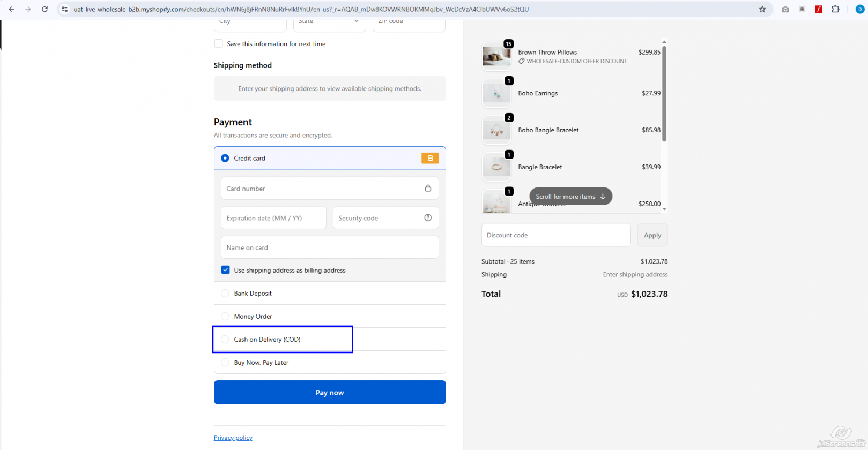Click the lock icon in card number field
Screen dimensions: 868x450
[428, 188]
